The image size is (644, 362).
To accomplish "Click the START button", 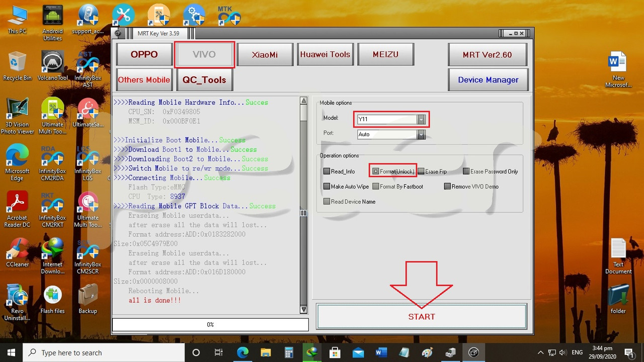I will 422,316.
